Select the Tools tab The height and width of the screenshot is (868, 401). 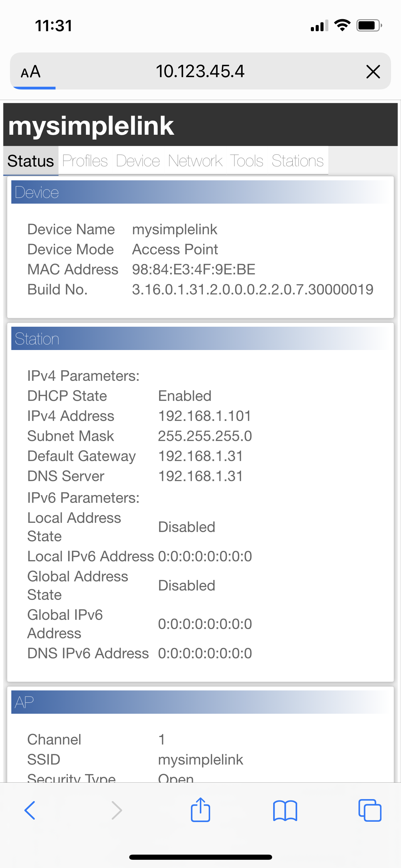pyautogui.click(x=246, y=161)
